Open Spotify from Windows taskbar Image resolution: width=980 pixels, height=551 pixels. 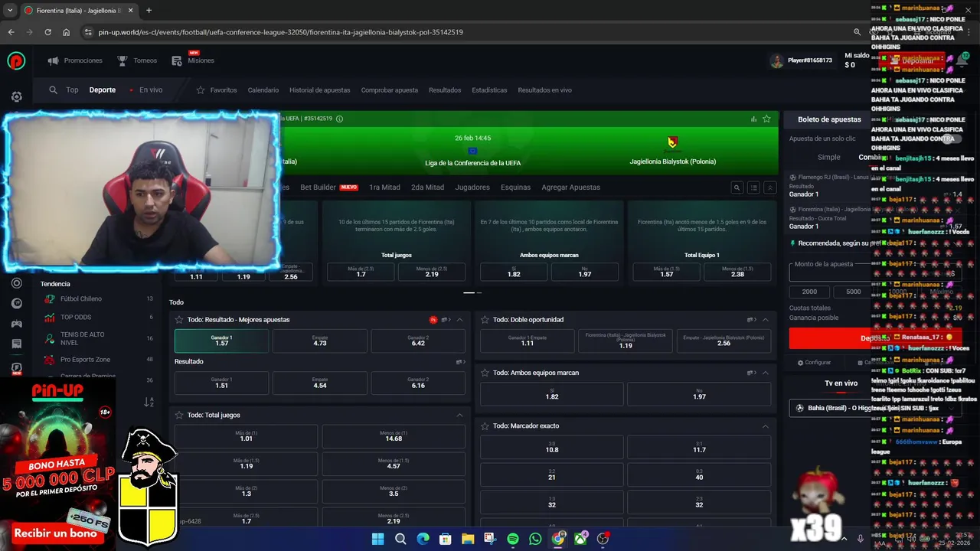coord(513,539)
